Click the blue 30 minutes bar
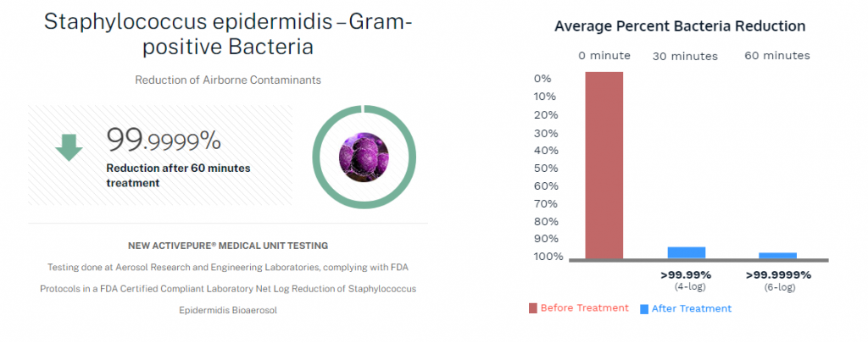 pyautogui.click(x=687, y=252)
